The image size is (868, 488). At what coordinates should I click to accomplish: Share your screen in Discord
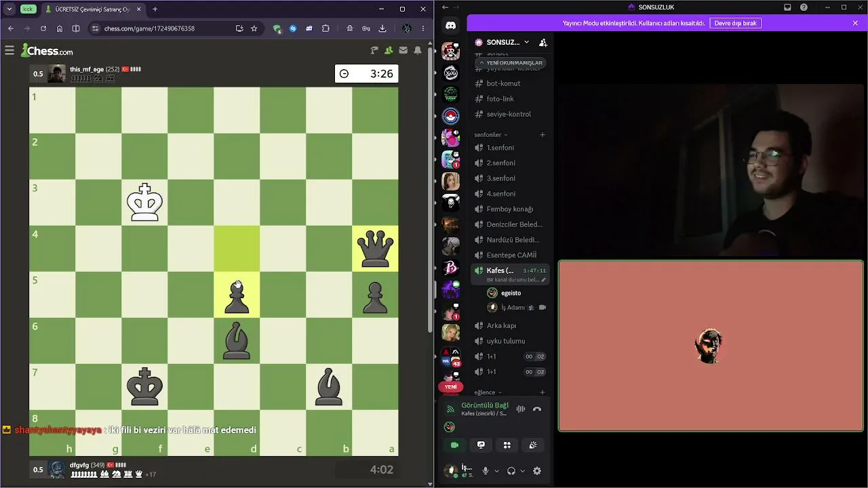(x=481, y=445)
